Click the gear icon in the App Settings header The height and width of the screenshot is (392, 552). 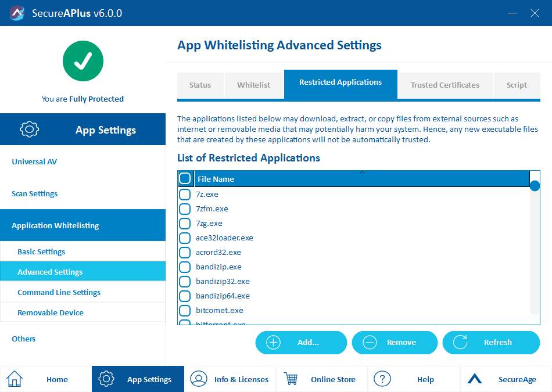point(30,129)
